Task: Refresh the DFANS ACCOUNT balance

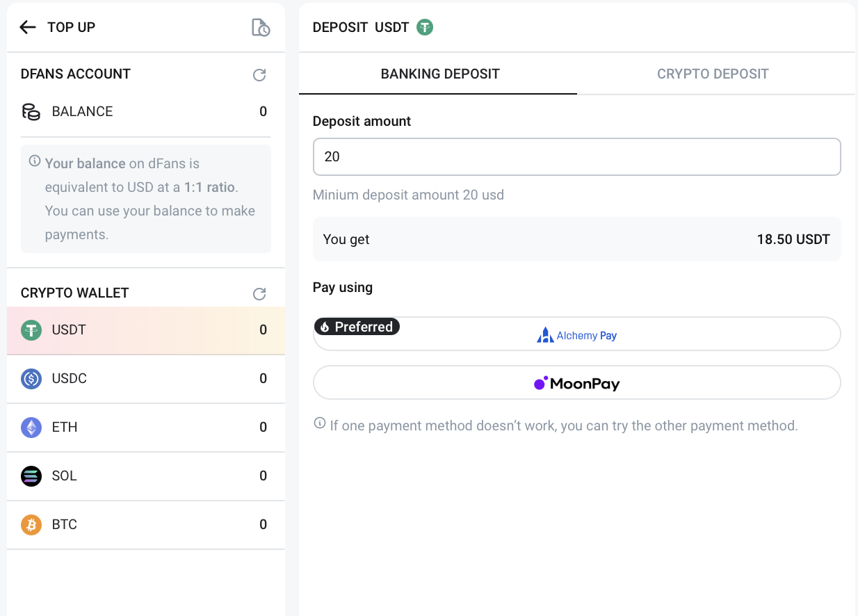Action: click(x=259, y=75)
